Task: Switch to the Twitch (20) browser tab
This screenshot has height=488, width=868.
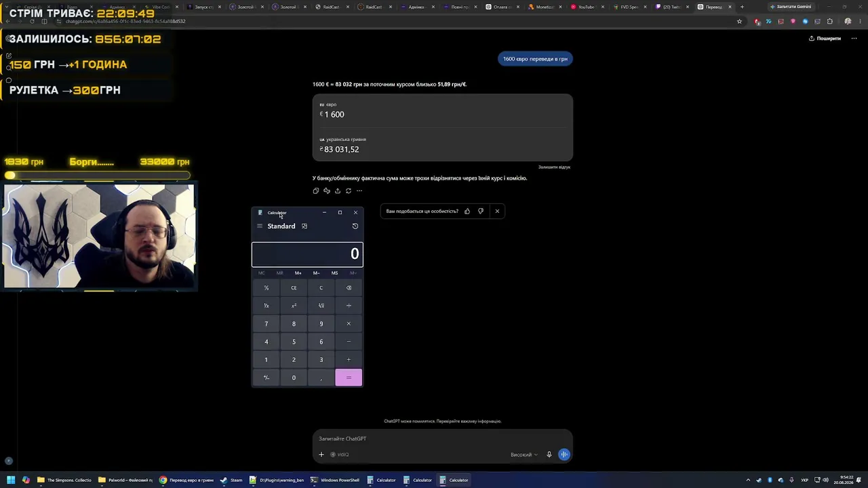Action: (671, 7)
